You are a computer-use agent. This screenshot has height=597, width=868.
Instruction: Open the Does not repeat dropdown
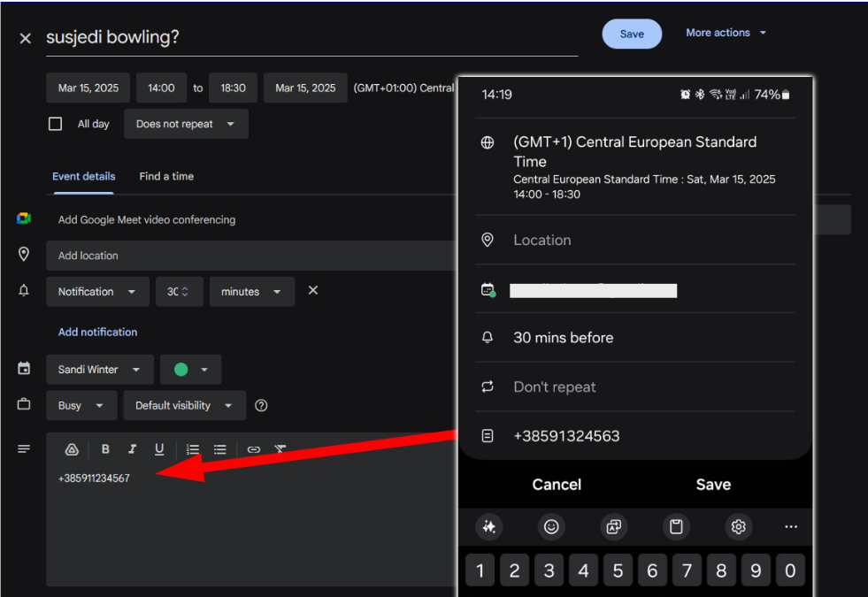click(186, 124)
